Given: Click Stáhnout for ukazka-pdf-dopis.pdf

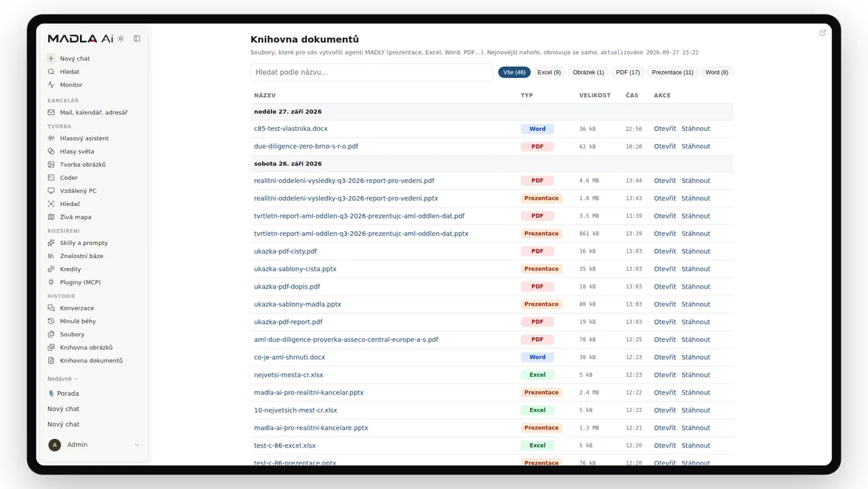Looking at the screenshot, I should [x=696, y=287].
